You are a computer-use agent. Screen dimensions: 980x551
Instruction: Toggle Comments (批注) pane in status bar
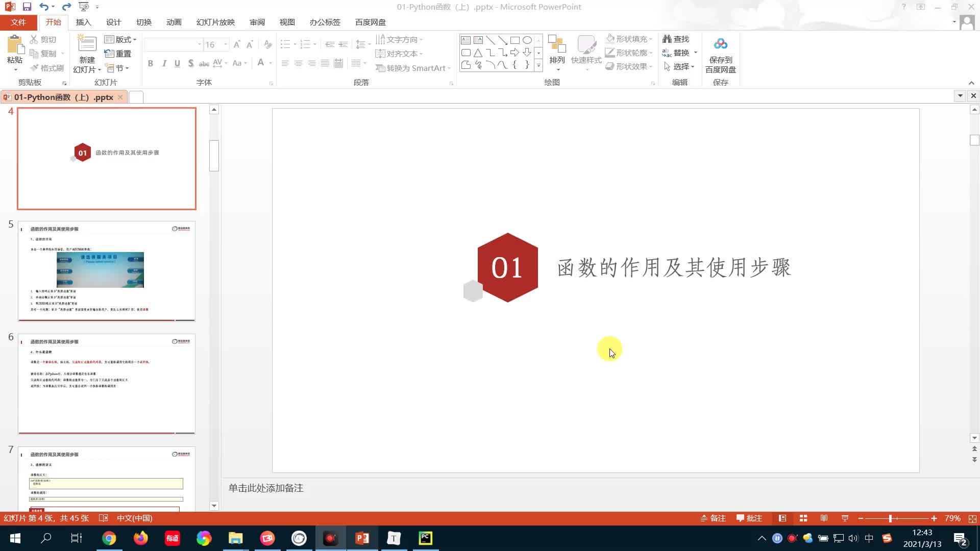pyautogui.click(x=749, y=518)
